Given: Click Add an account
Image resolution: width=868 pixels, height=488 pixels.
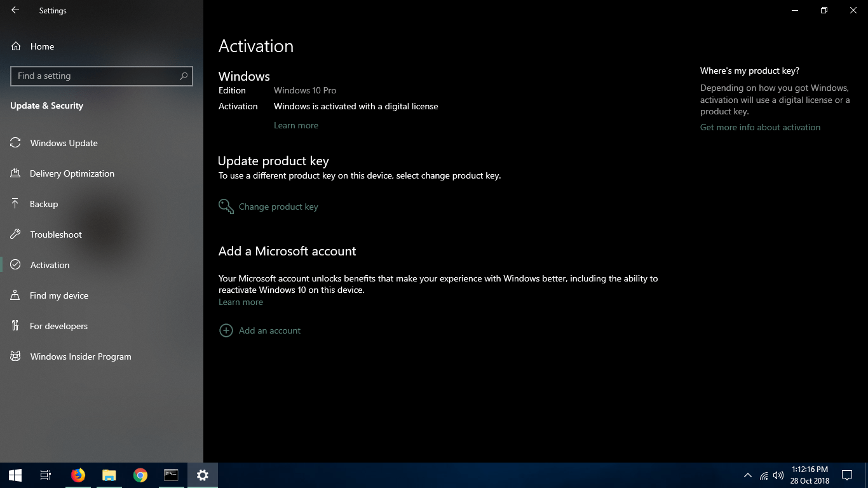Looking at the screenshot, I should [269, 330].
